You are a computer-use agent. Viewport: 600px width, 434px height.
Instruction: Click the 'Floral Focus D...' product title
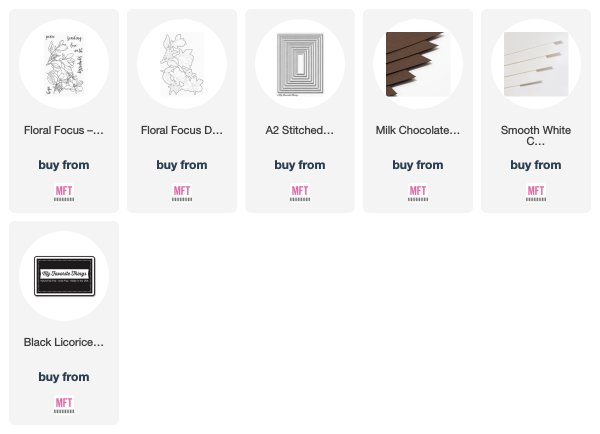tap(182, 131)
